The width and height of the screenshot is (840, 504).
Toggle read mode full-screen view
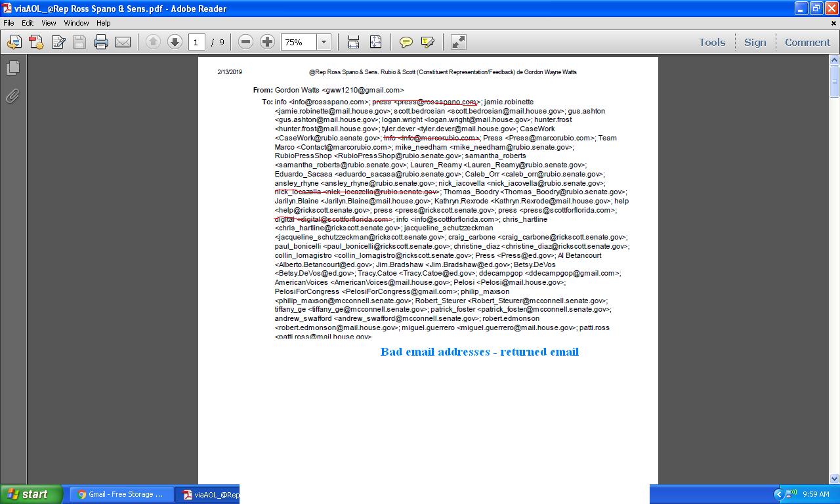point(459,42)
